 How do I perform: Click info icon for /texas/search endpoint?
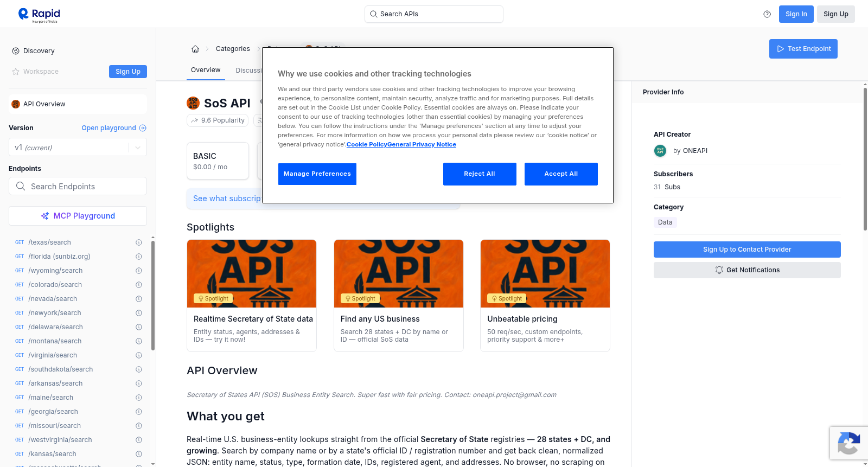(x=139, y=242)
